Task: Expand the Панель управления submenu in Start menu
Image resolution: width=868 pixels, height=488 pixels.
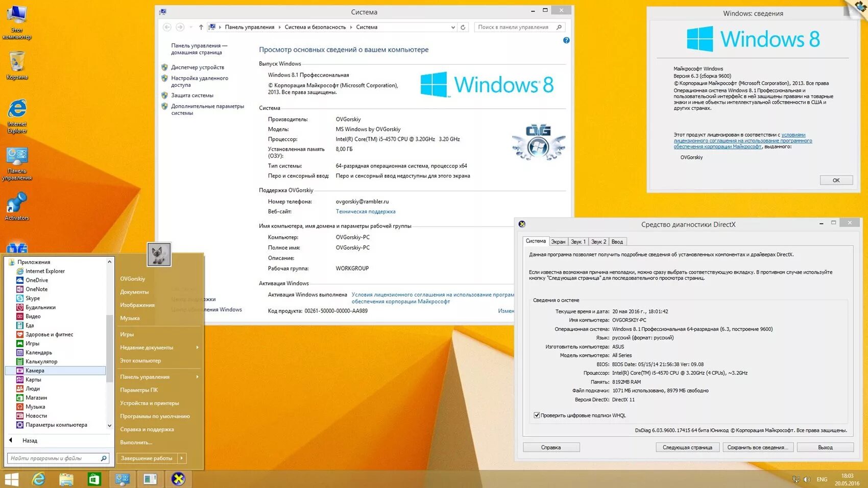Action: [x=197, y=377]
